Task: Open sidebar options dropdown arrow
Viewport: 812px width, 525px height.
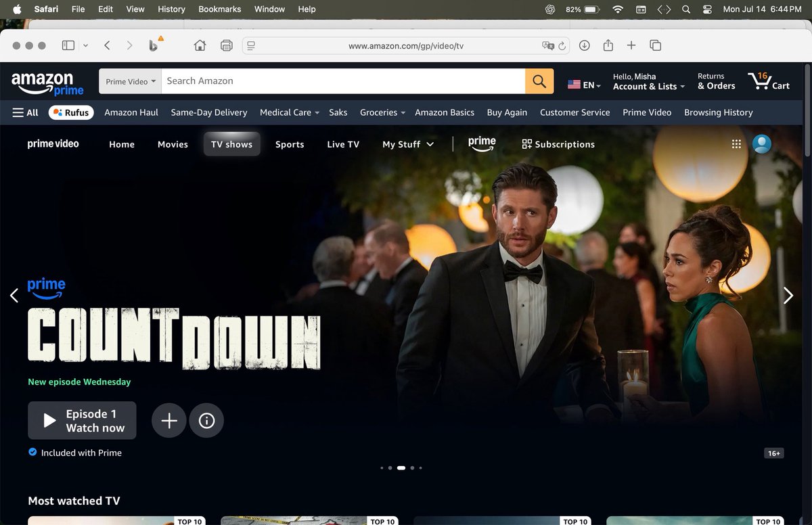Action: 85,45
